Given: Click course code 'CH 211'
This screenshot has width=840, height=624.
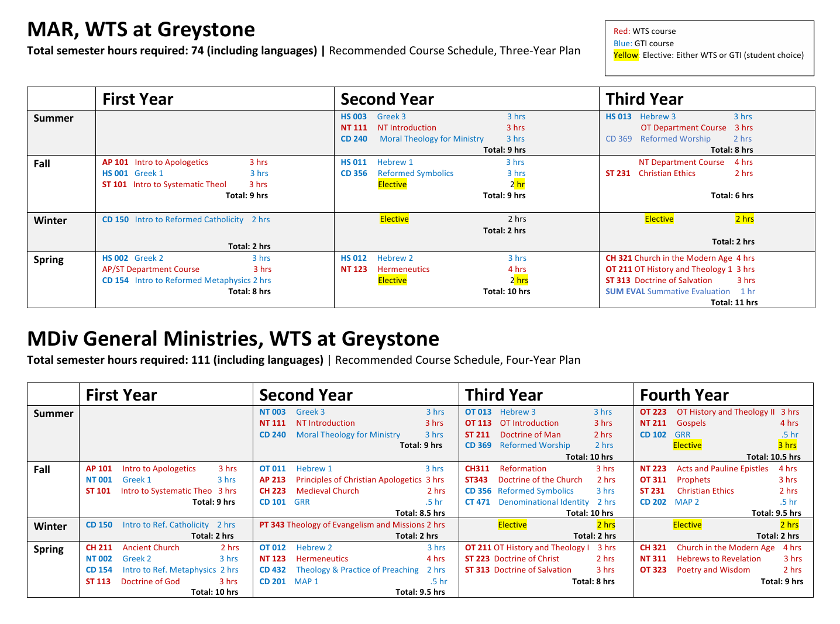Looking at the screenshot, I should (x=99, y=548).
